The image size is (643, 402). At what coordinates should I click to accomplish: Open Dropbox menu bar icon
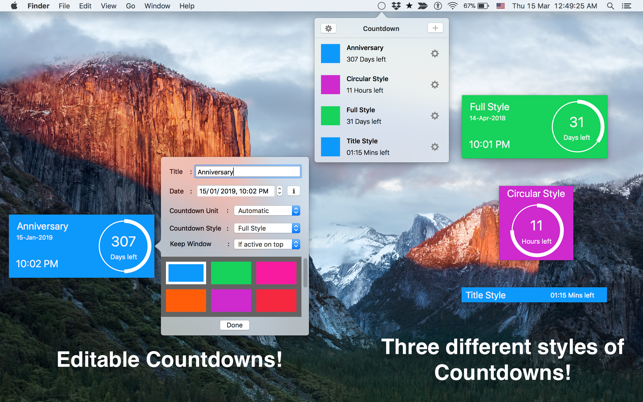tap(396, 6)
